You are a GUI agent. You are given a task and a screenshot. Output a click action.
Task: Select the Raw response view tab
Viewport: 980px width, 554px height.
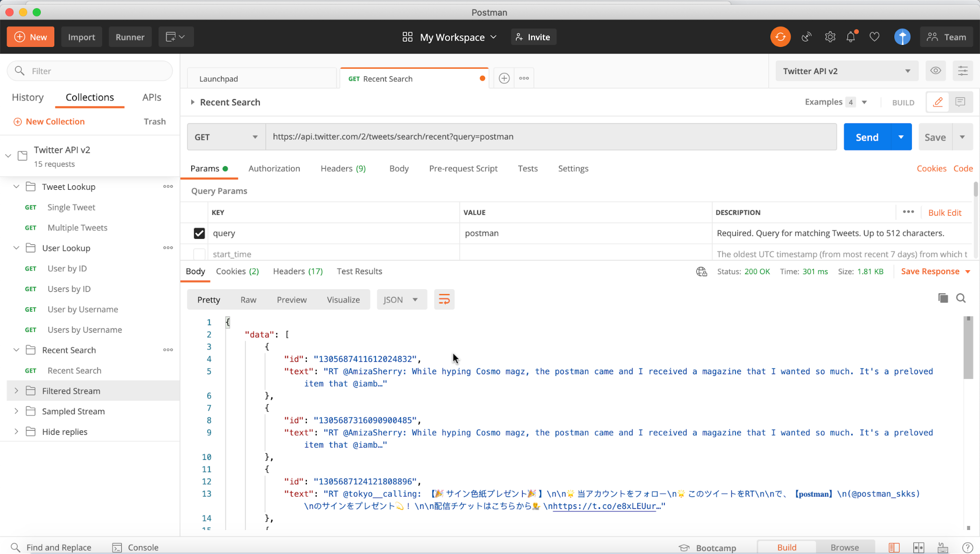click(248, 299)
